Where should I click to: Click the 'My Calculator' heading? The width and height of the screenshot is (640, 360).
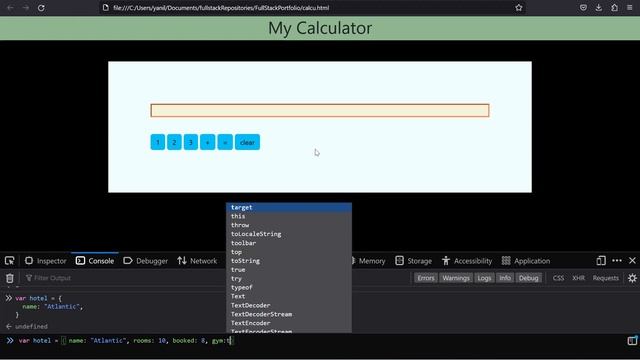[320, 28]
